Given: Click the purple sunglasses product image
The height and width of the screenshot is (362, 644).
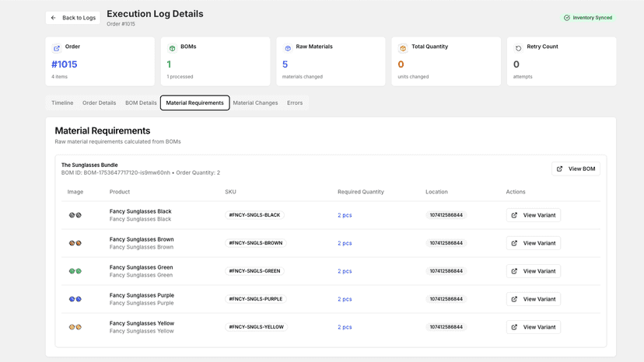Looking at the screenshot, I should (75, 299).
